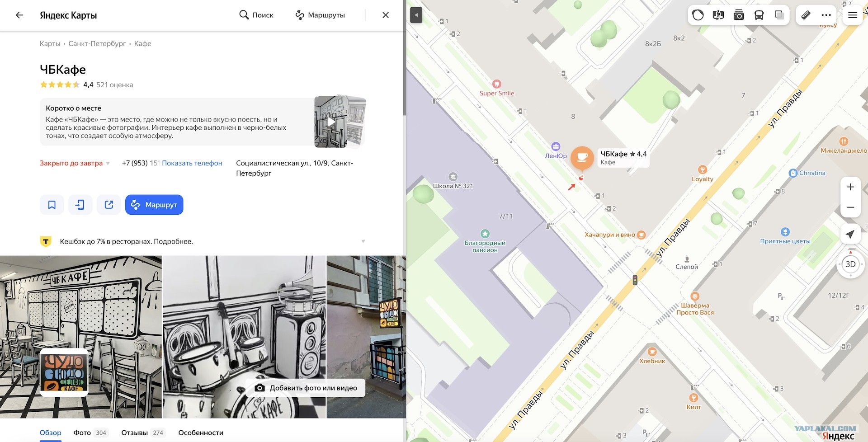
Task: Build a route with the blue Маршрут button
Action: tap(154, 205)
